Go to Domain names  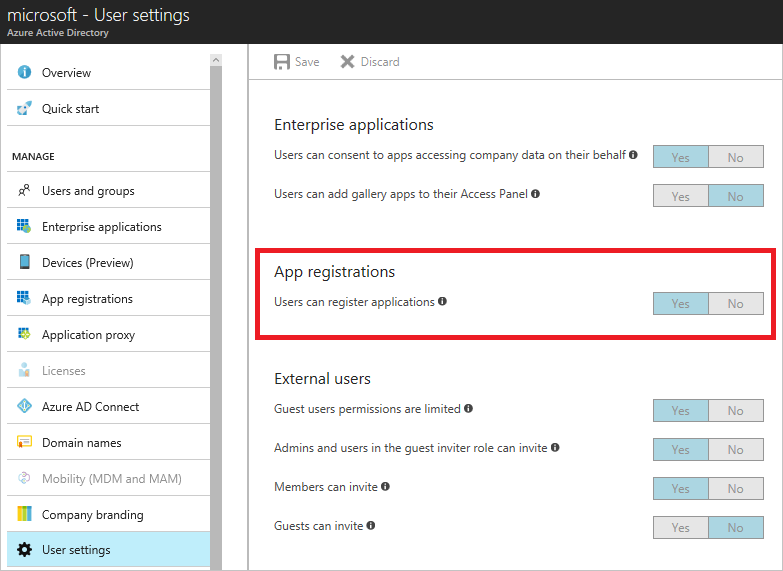click(108, 442)
